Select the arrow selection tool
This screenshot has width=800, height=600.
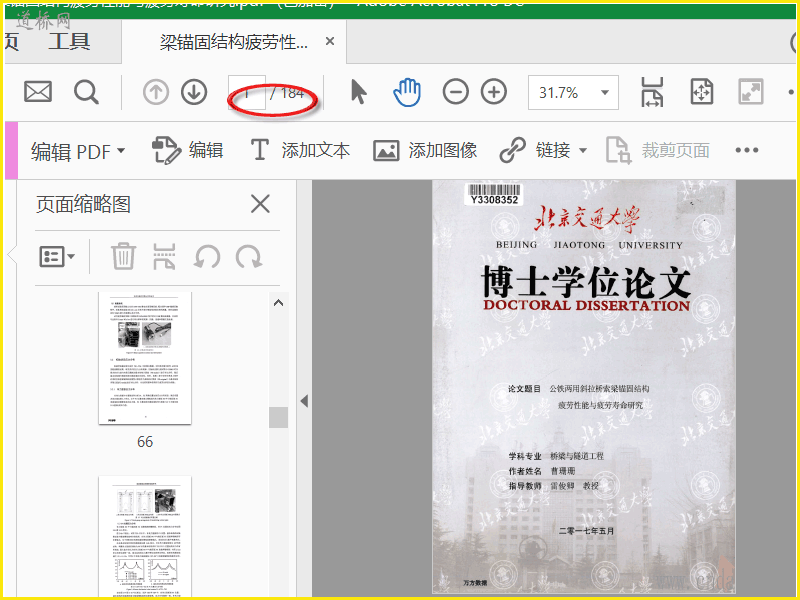click(x=359, y=92)
